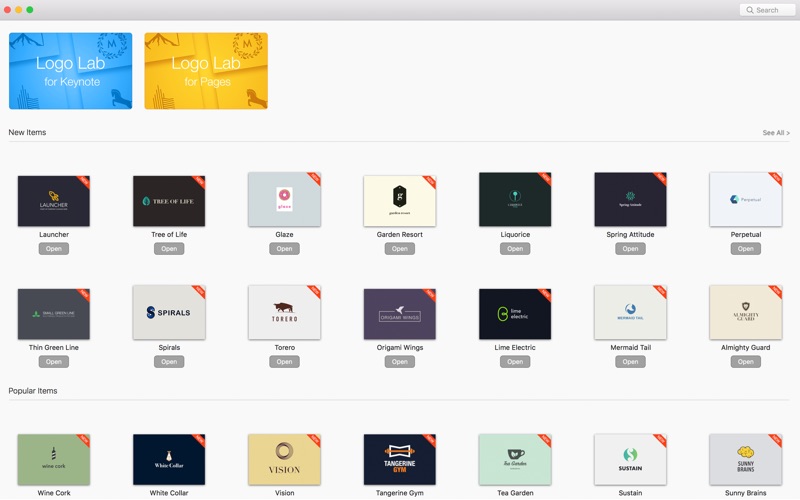Click Open button under Thin Green Line
Screen dimensions: 800x500
[54, 362]
